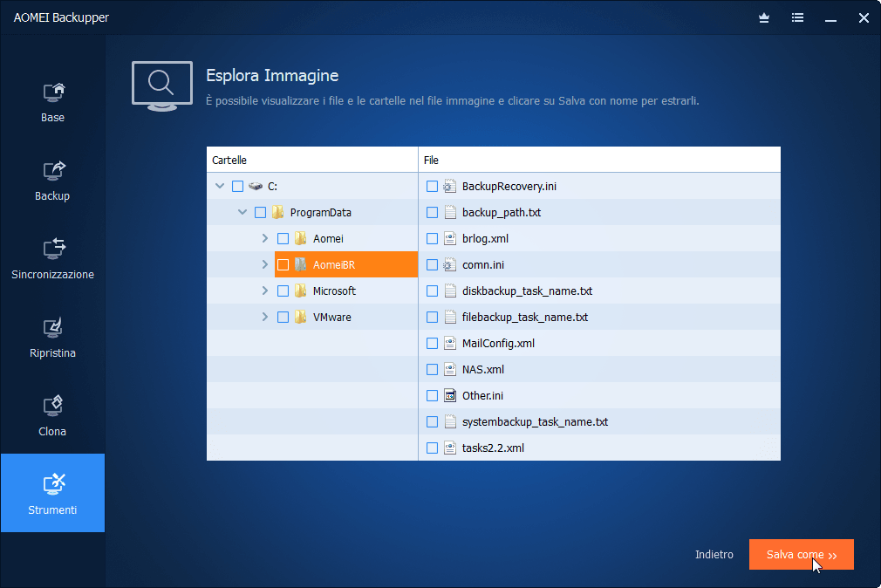This screenshot has width=881, height=588.
Task: Expand the VMware folder node
Action: [264, 317]
